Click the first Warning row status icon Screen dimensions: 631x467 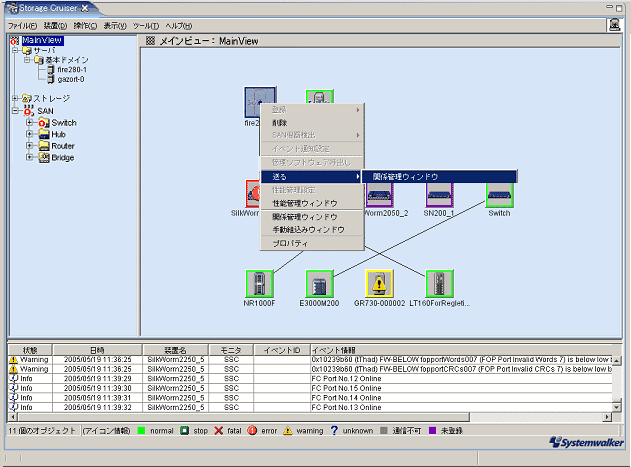(14, 360)
